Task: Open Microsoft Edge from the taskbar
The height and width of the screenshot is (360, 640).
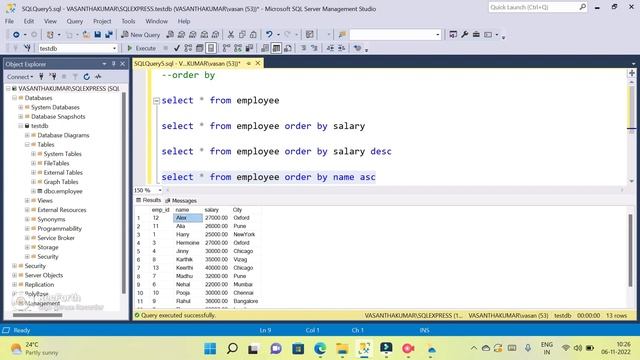Action: pos(320,348)
